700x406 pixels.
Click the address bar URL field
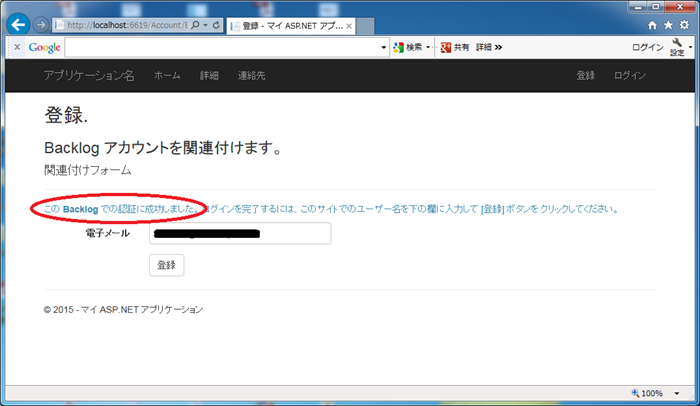pyautogui.click(x=121, y=25)
